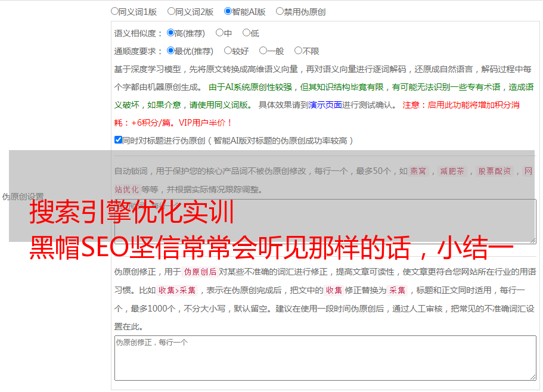Viewport: 543px width, 392px height.
Task: Click the 股票配资 example tag
Action: pyautogui.click(x=495, y=171)
